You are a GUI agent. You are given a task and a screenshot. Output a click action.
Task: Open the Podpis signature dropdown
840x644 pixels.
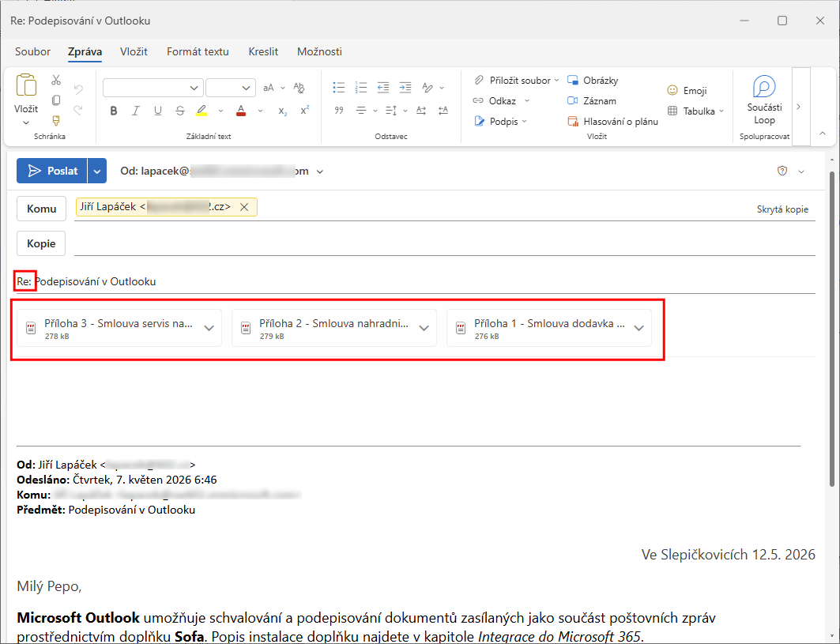[x=500, y=122]
